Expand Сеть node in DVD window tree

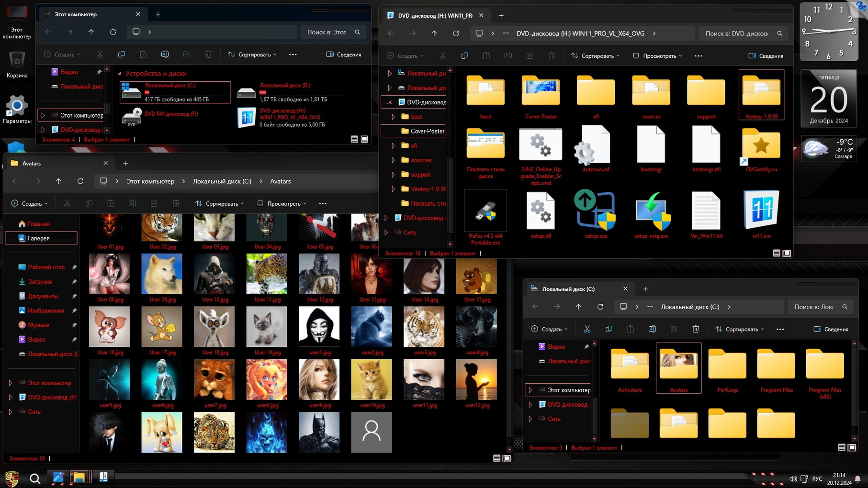point(386,233)
